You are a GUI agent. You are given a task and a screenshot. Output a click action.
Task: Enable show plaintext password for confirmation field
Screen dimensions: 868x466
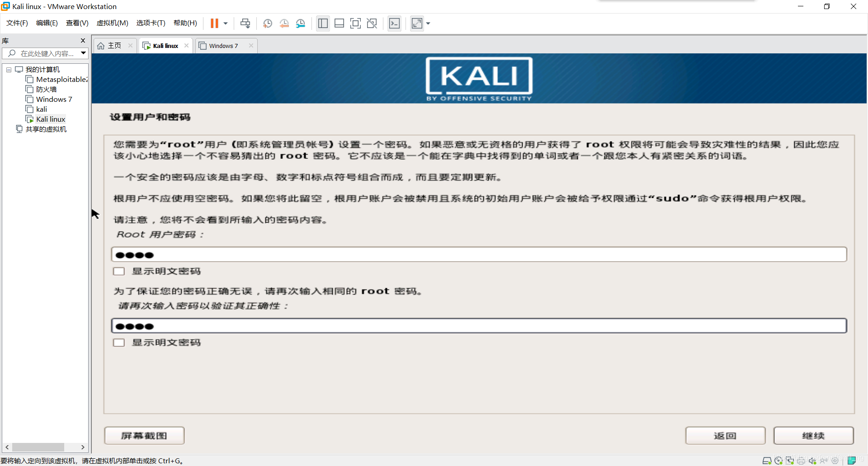point(118,342)
